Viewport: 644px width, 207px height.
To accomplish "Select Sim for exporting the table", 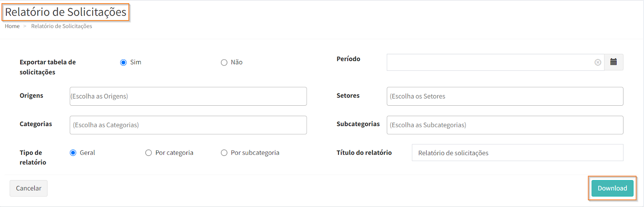I will (124, 62).
